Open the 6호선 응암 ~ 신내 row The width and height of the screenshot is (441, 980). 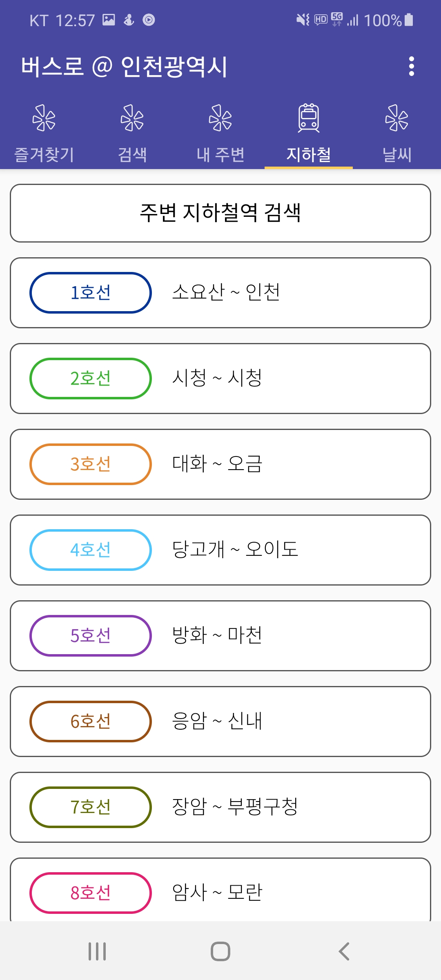[220, 722]
